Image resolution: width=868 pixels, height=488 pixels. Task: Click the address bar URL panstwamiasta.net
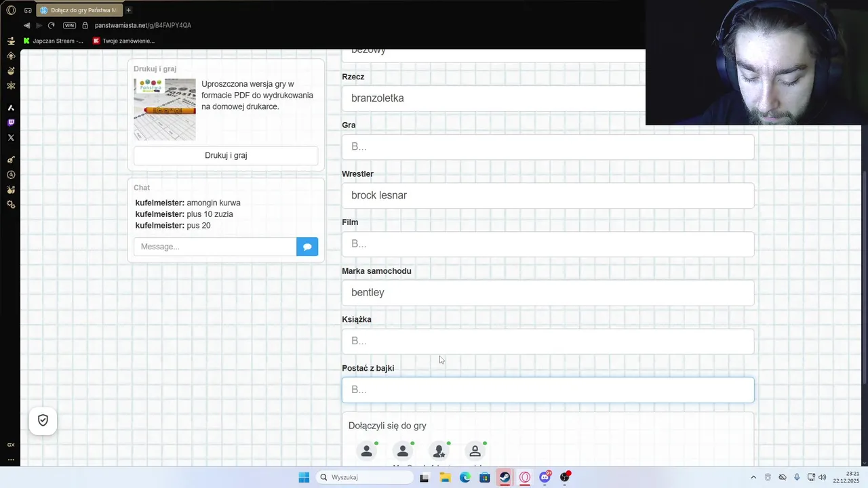click(x=143, y=25)
